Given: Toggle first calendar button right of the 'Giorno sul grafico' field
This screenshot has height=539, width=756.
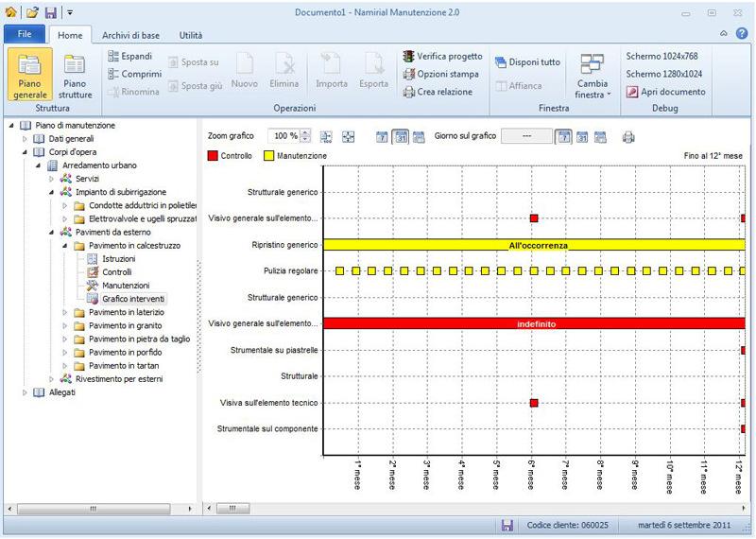Looking at the screenshot, I should coord(563,137).
